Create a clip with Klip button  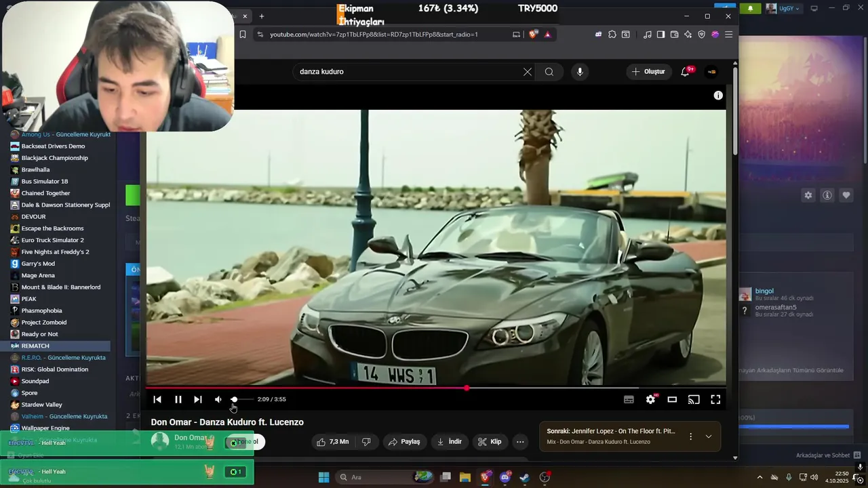tap(490, 442)
